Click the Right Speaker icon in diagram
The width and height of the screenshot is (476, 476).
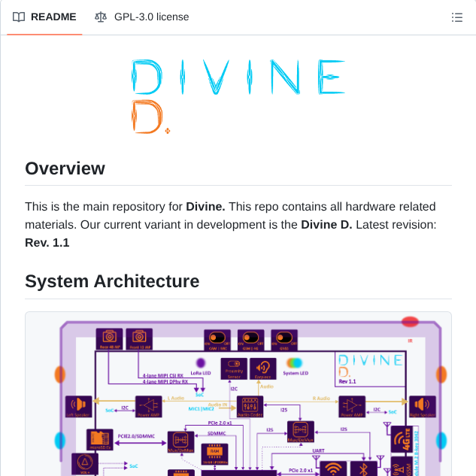click(x=423, y=407)
